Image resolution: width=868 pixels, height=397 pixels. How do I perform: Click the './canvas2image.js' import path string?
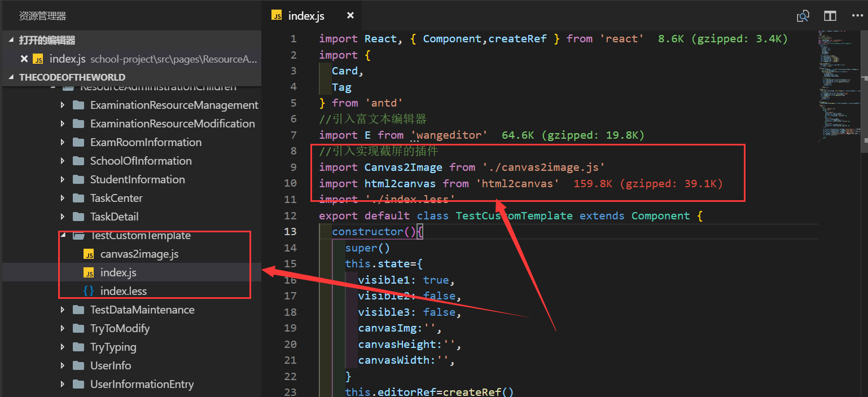pyautogui.click(x=544, y=167)
